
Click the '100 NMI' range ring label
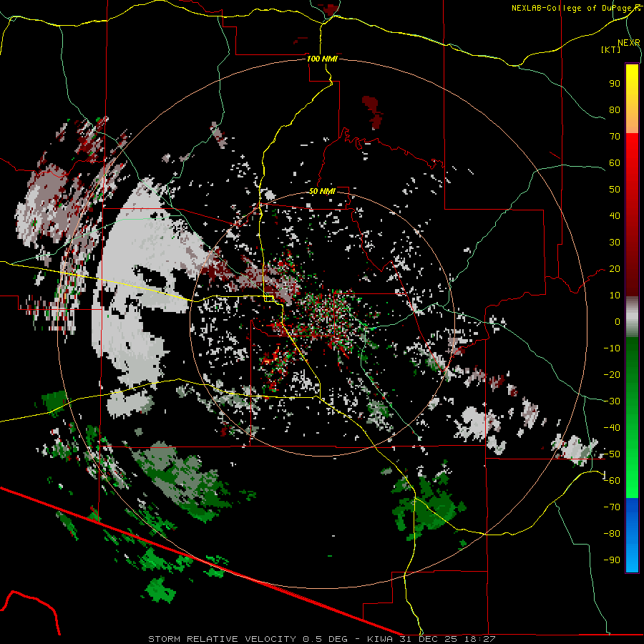[322, 59]
